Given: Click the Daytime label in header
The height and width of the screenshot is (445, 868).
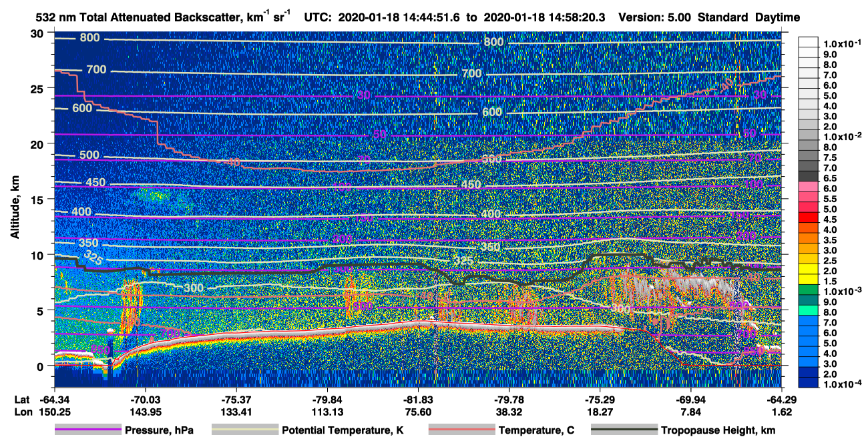Looking at the screenshot, I should (778, 17).
